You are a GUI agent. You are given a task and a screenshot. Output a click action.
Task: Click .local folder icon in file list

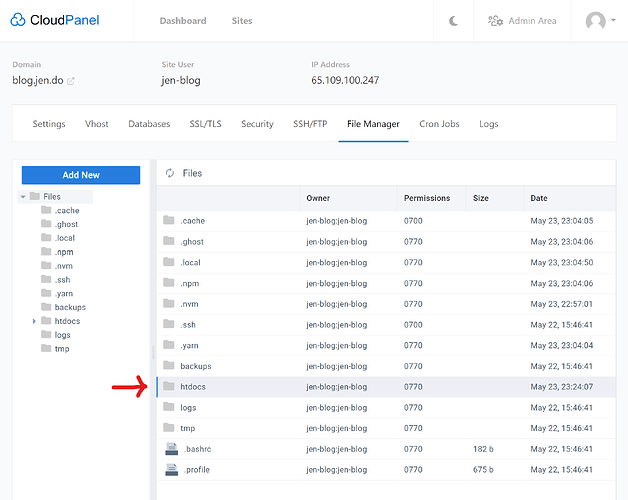click(x=169, y=262)
